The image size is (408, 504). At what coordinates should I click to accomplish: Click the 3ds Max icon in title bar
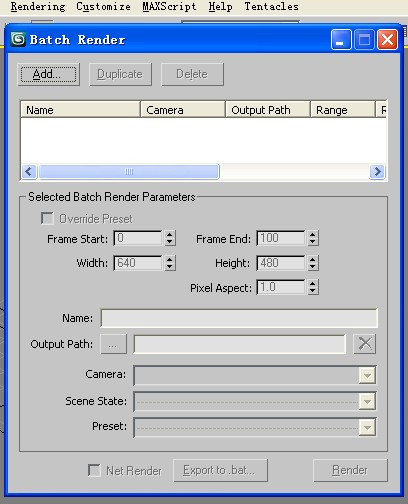[18, 39]
